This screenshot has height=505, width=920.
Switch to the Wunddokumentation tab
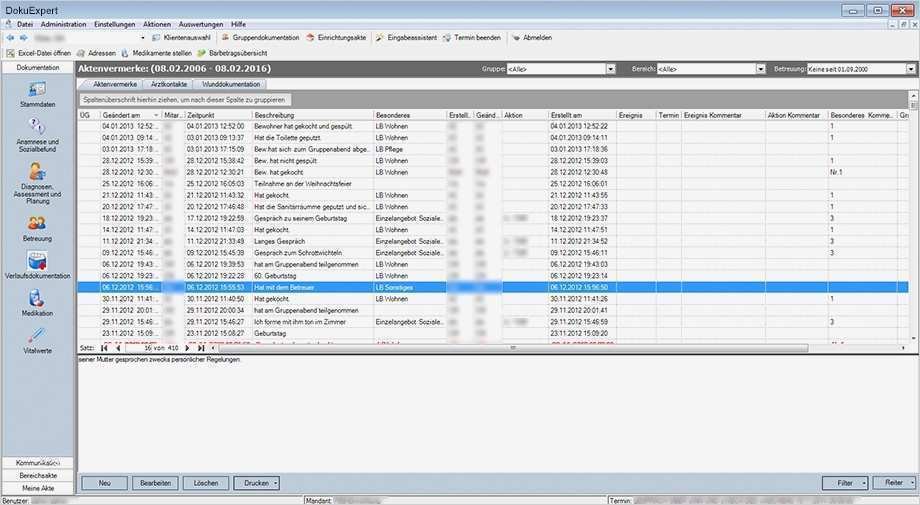[x=231, y=84]
